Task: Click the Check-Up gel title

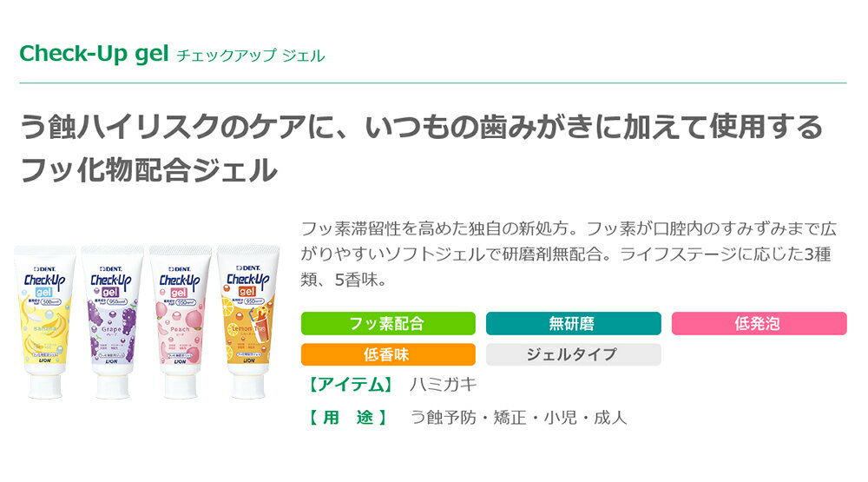Action: point(94,54)
